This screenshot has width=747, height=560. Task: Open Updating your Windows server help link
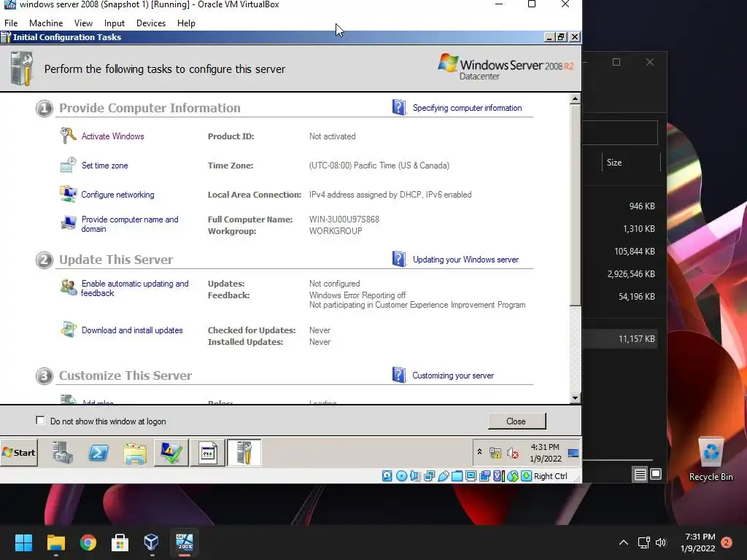465,260
